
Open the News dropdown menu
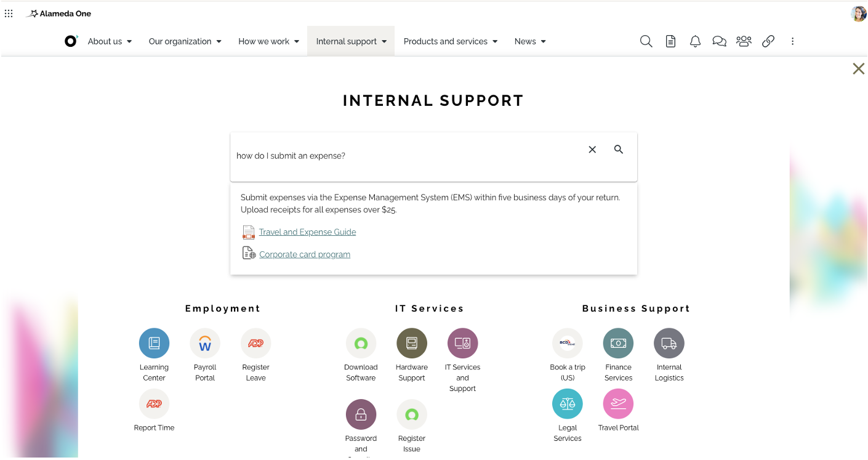(530, 41)
